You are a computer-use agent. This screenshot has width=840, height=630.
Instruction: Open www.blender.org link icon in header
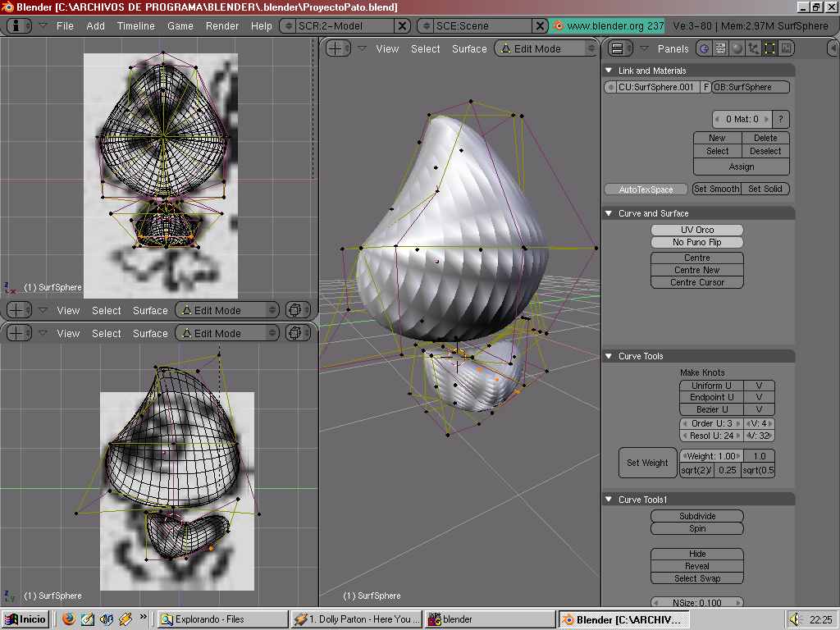pyautogui.click(x=558, y=25)
